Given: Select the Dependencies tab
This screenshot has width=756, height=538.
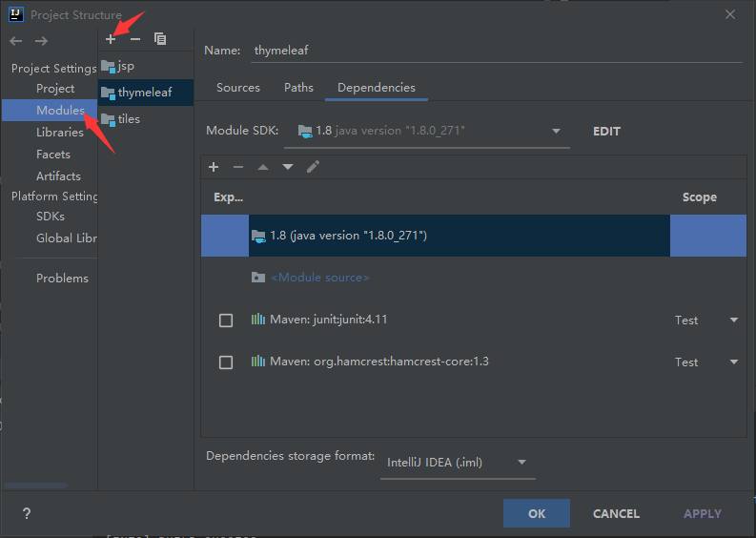Looking at the screenshot, I should click(376, 88).
